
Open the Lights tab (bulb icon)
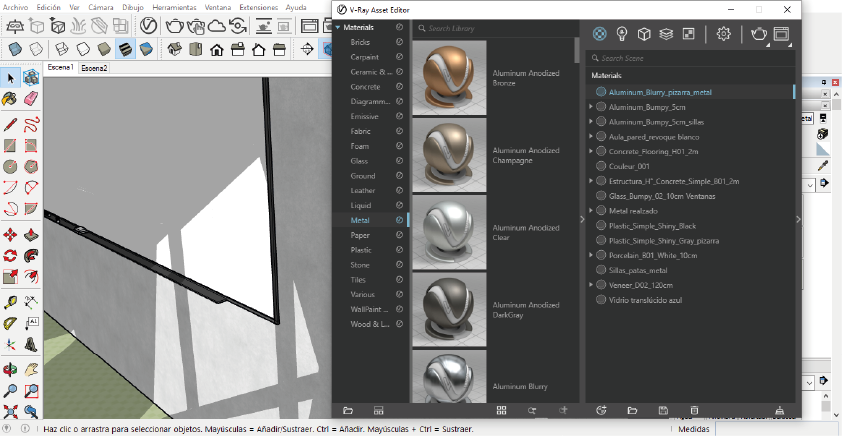(x=622, y=34)
